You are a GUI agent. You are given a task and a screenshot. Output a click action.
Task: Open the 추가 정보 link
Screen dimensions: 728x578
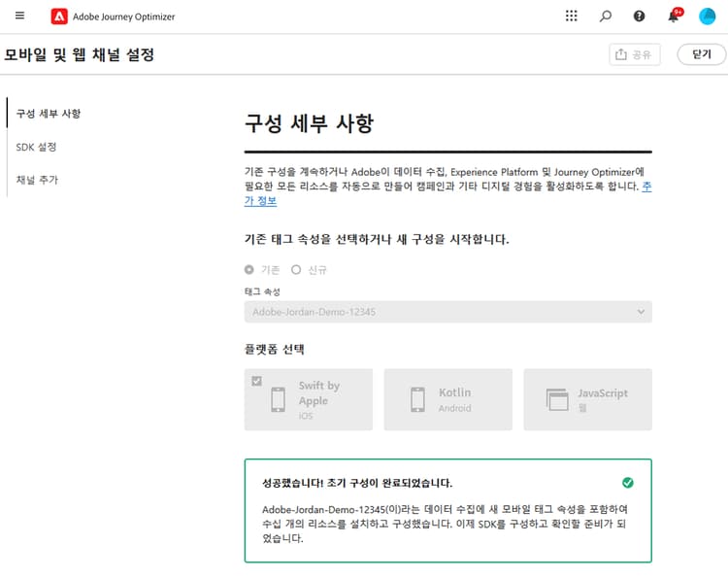click(x=260, y=201)
